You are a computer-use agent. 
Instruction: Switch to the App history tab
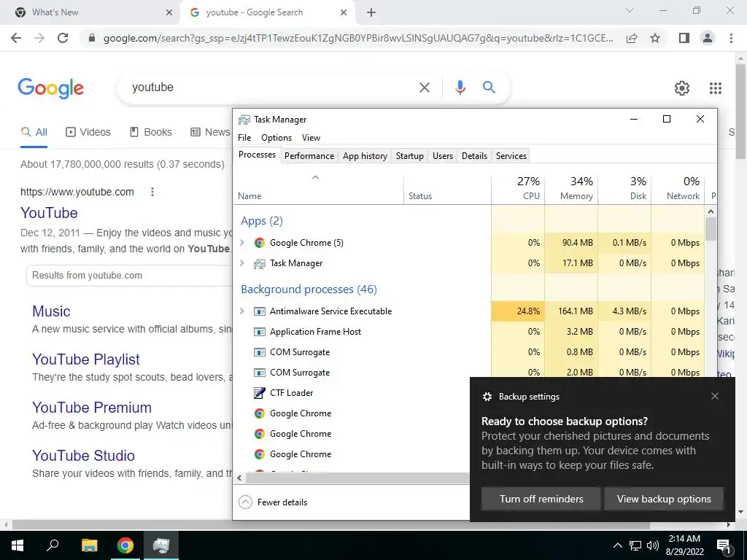tap(365, 156)
